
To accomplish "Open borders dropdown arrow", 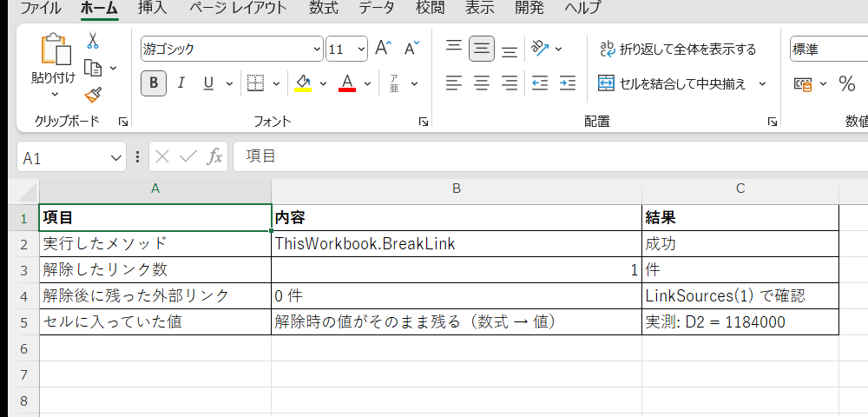I will (x=276, y=83).
